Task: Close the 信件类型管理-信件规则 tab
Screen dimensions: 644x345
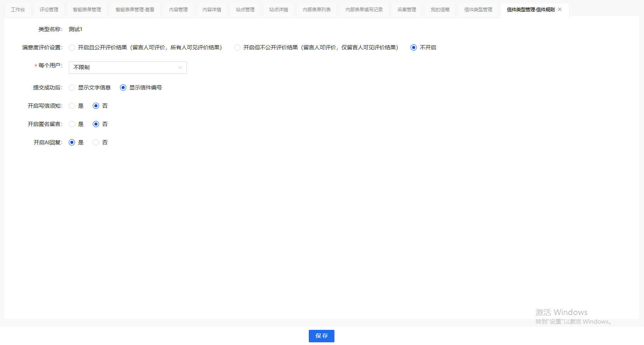Action: pos(560,10)
